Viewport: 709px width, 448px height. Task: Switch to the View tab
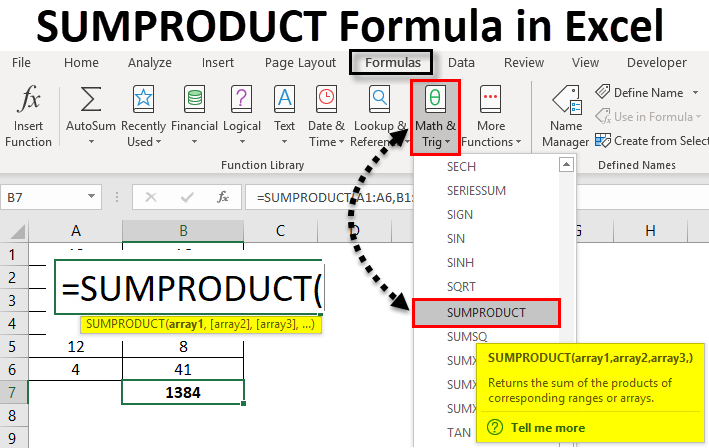pos(585,62)
